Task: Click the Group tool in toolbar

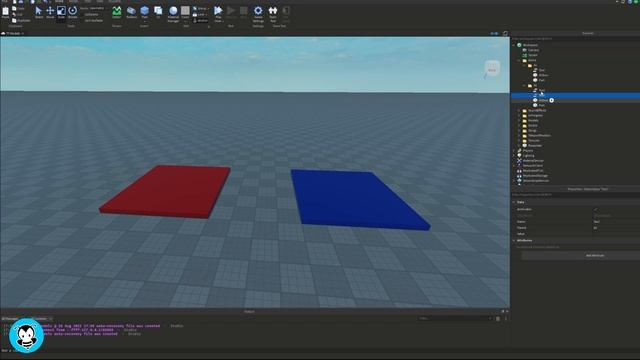Action: [201, 8]
